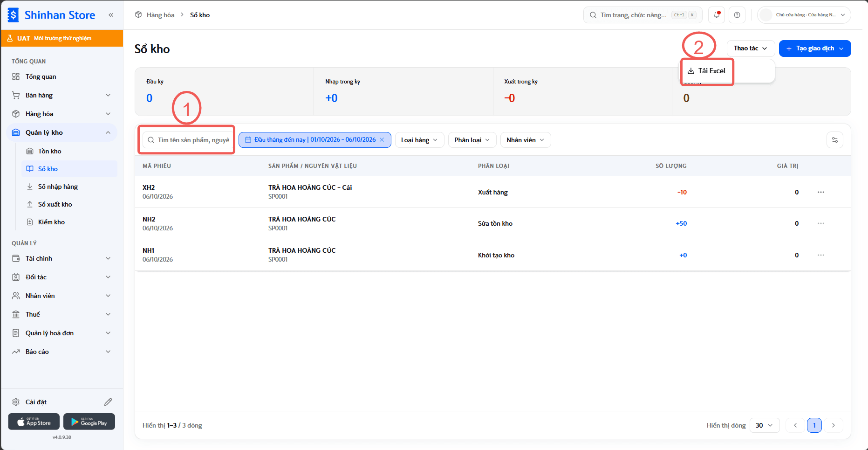Go to previous page arrow
Image resolution: width=868 pixels, height=450 pixels.
point(795,425)
